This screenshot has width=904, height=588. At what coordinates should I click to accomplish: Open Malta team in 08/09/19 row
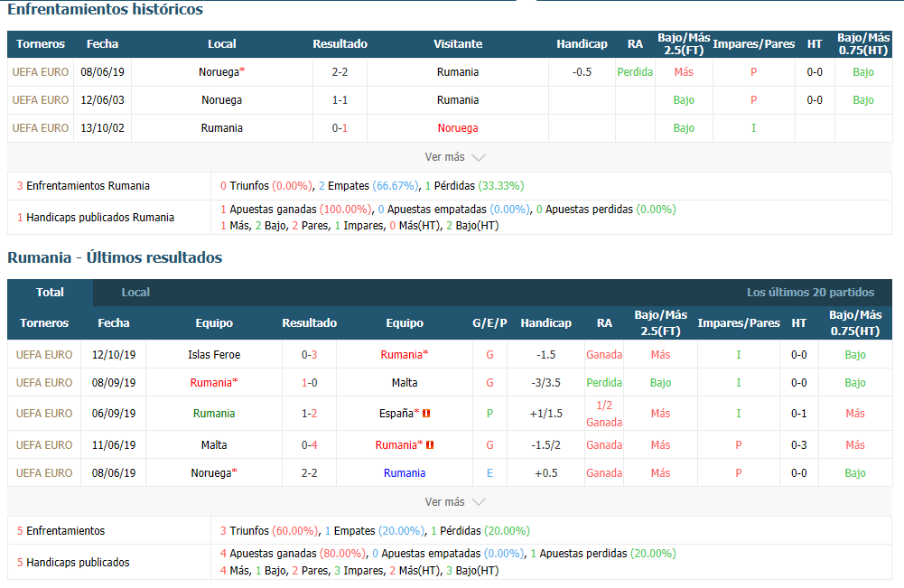point(405,383)
